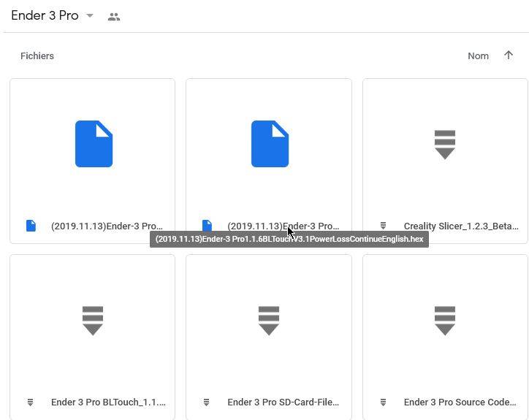This screenshot has width=529, height=420.
Task: Click the Ender 3 Pro BLTouch_1.1.... file name
Action: [108, 402]
